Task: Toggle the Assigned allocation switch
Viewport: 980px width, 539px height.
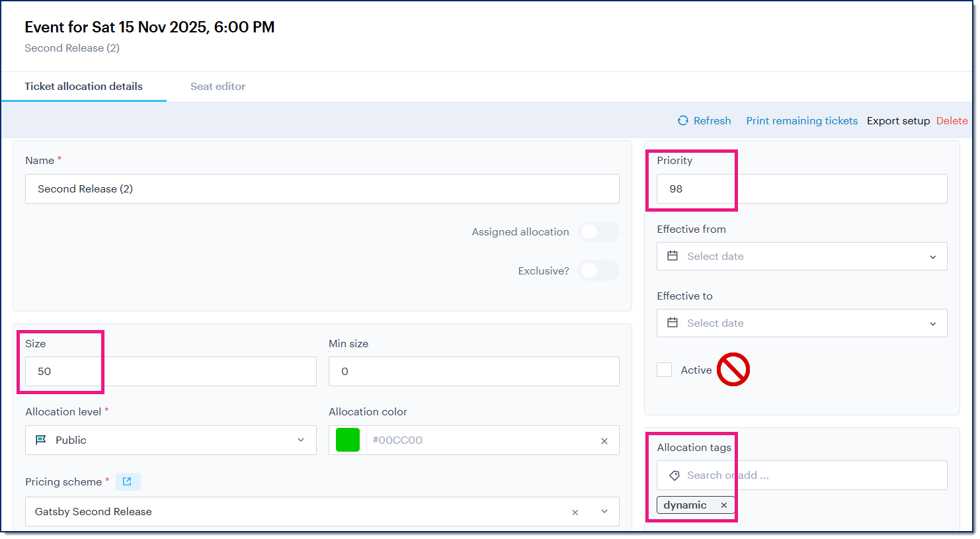Action: tap(598, 231)
